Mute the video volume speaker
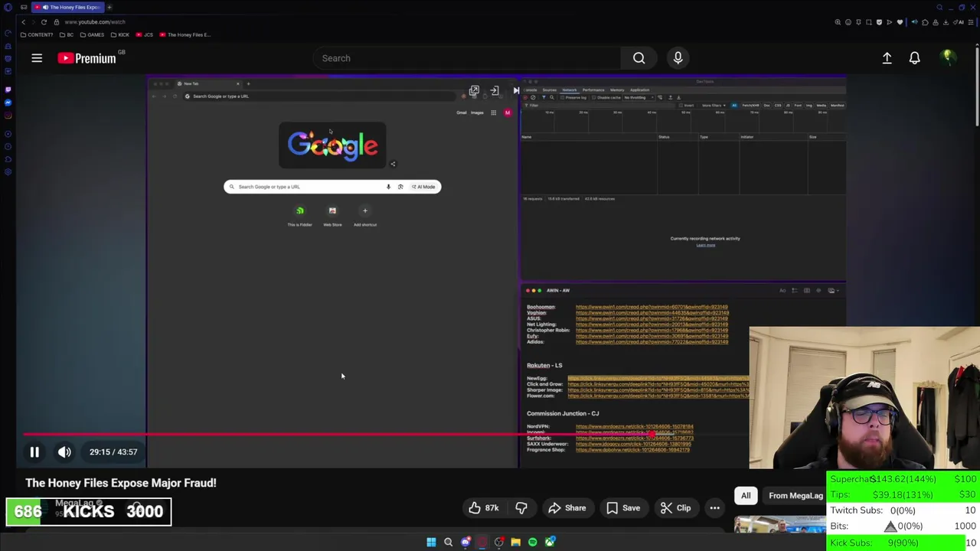The image size is (980, 551). (64, 452)
